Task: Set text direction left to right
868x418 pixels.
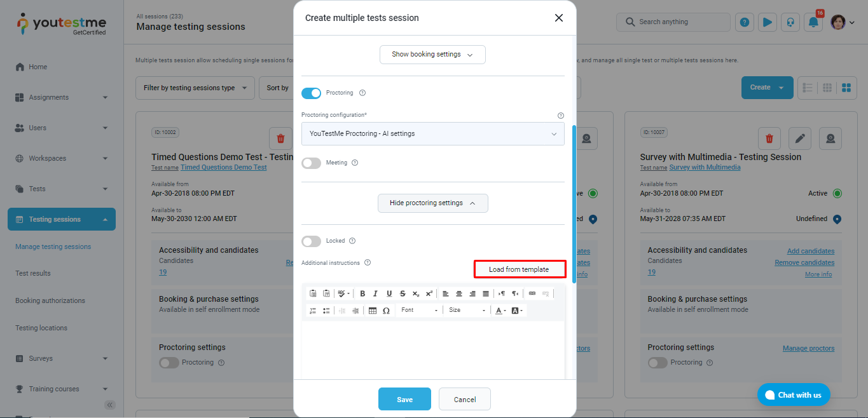Action: [502, 293]
